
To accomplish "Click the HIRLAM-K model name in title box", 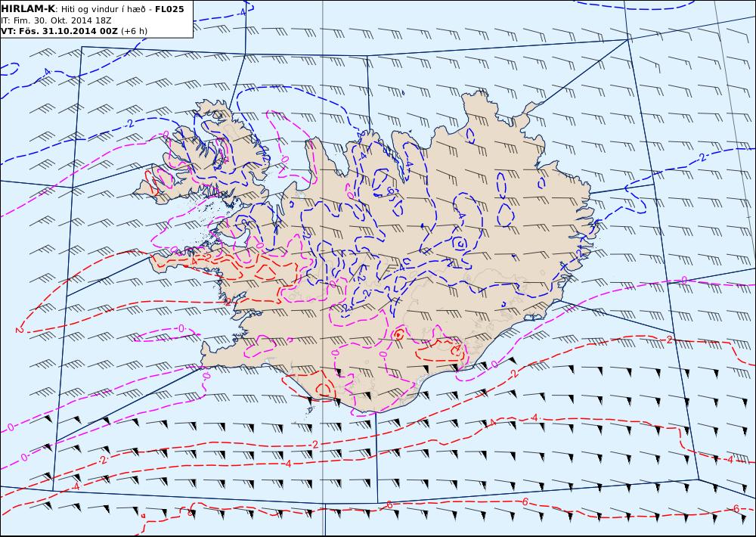I will [x=28, y=9].
